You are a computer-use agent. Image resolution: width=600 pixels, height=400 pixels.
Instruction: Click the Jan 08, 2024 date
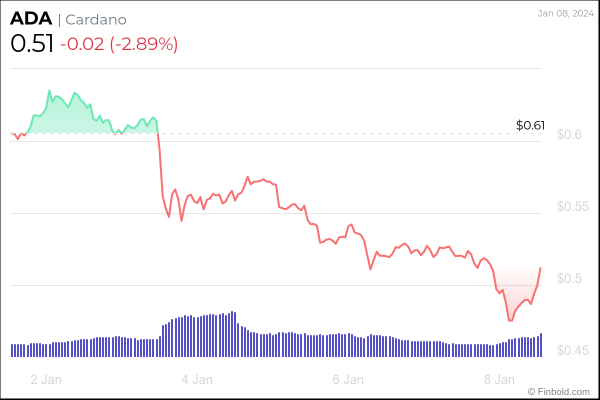pyautogui.click(x=564, y=13)
